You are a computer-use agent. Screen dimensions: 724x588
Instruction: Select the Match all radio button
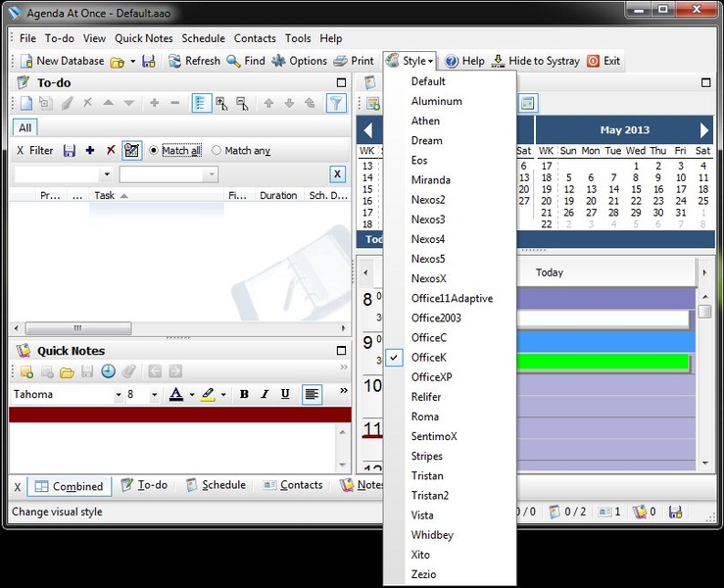click(x=154, y=151)
